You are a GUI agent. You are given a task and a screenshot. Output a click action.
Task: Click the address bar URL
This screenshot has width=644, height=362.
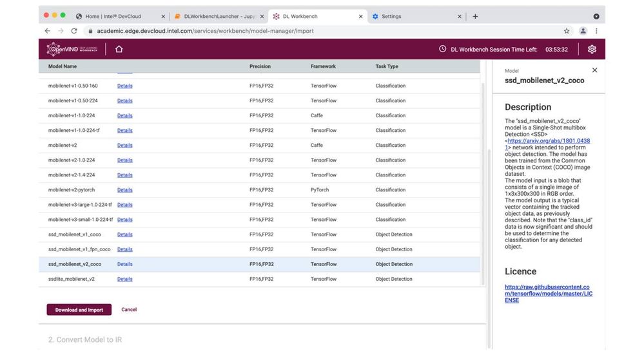206,31
